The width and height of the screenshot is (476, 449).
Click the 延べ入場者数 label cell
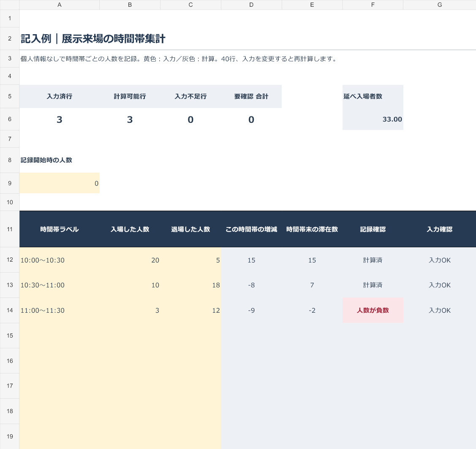(373, 97)
